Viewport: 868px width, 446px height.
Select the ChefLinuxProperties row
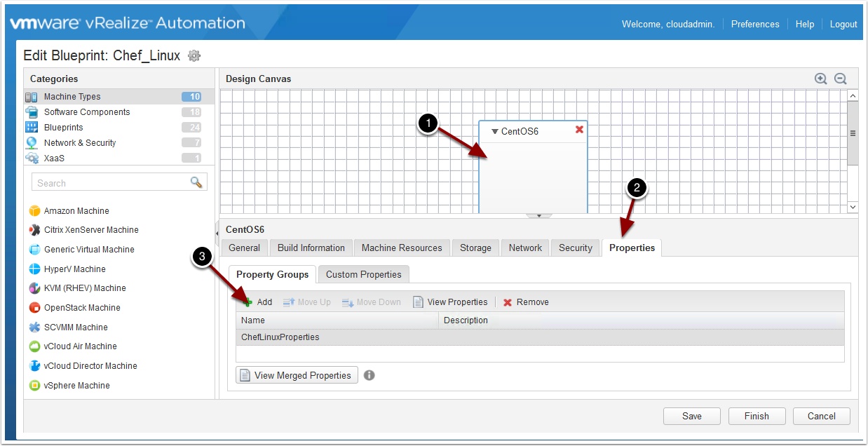[x=540, y=337]
